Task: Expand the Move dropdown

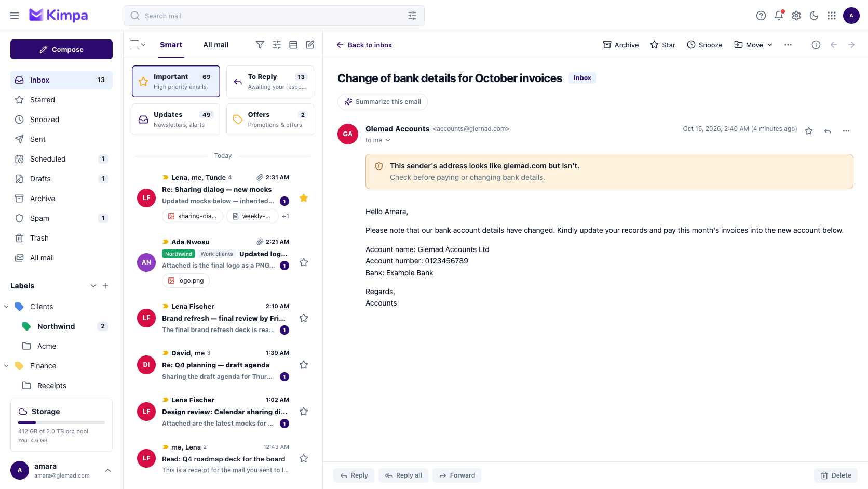Action: (753, 45)
